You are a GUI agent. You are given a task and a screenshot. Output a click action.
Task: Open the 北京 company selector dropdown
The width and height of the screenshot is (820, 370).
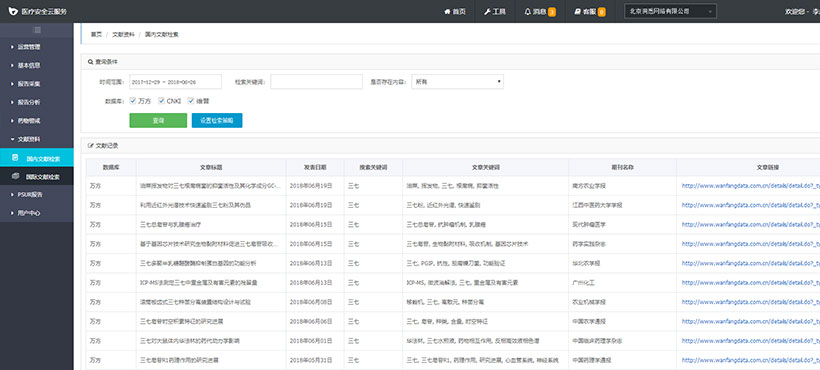[670, 11]
